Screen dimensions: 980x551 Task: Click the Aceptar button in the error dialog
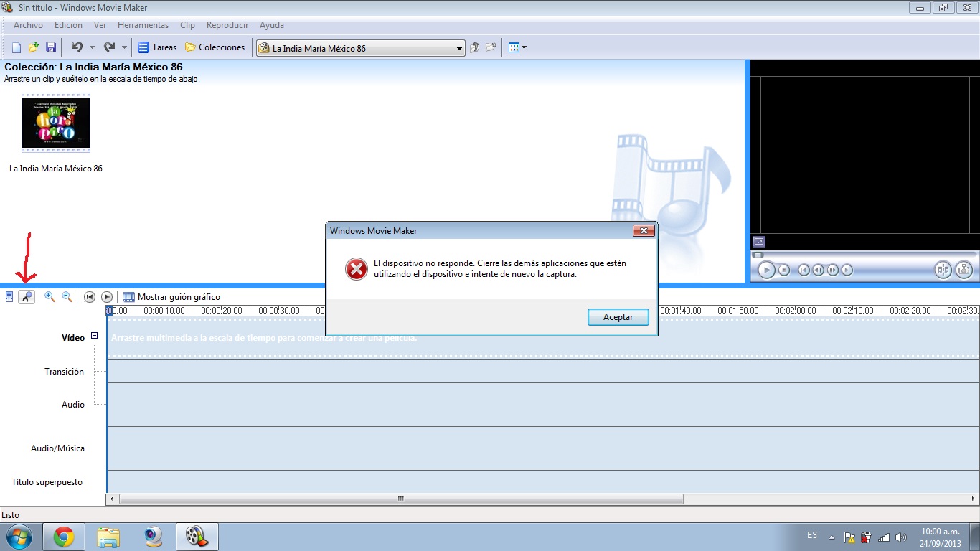618,317
